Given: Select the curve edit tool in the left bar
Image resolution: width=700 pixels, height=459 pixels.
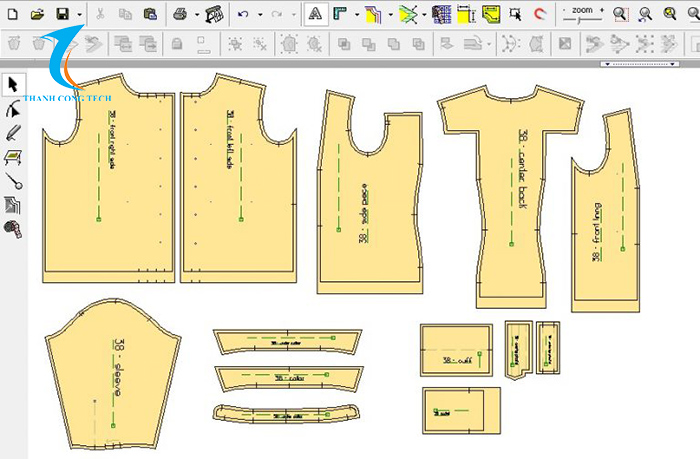Looking at the screenshot, I should 13,109.
